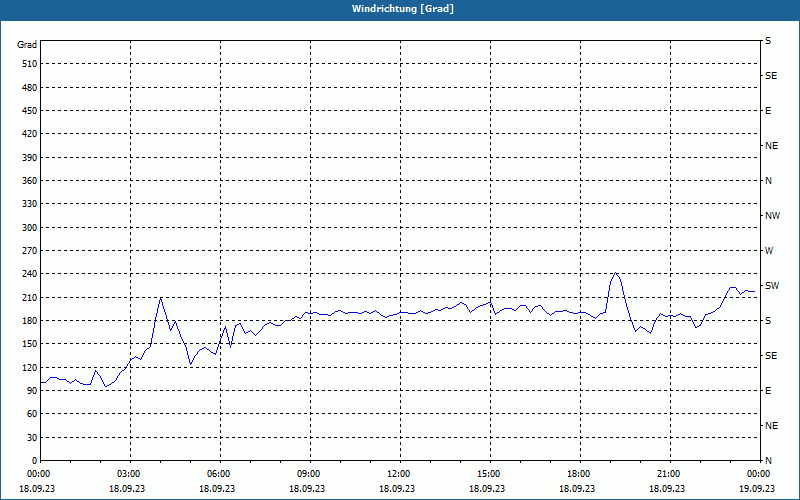This screenshot has height=500, width=800.
Task: Select the 18.09.23 date under 09:00
Action: point(307,488)
